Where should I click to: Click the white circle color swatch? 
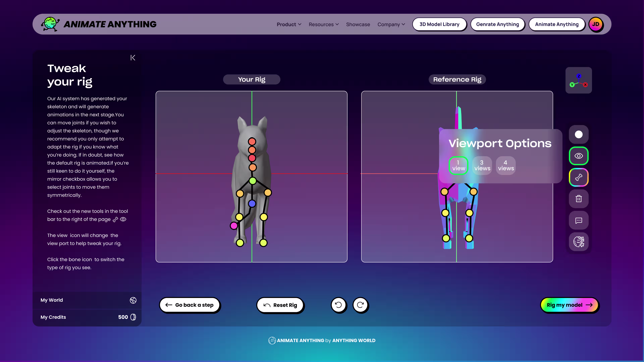pos(578,134)
